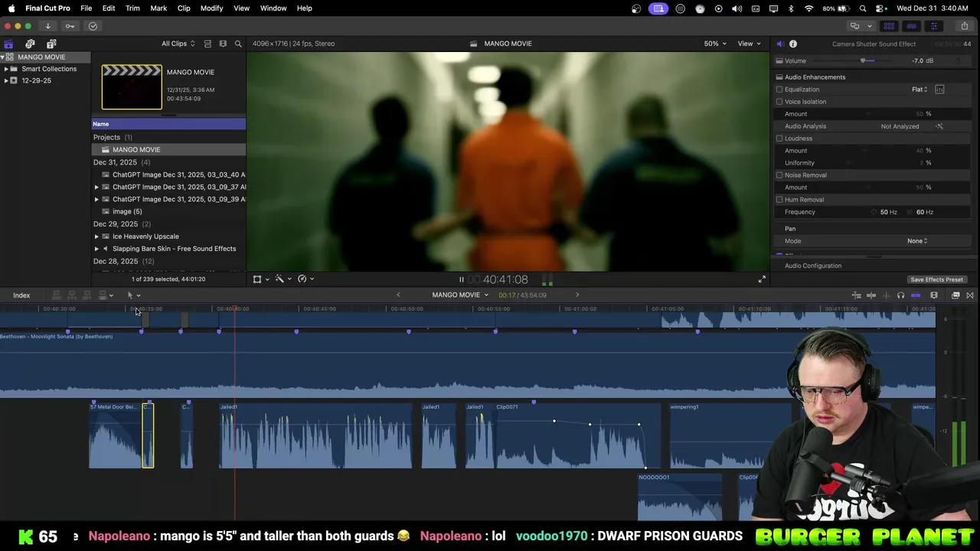
Task: Pause playback in the viewer
Action: 461,279
